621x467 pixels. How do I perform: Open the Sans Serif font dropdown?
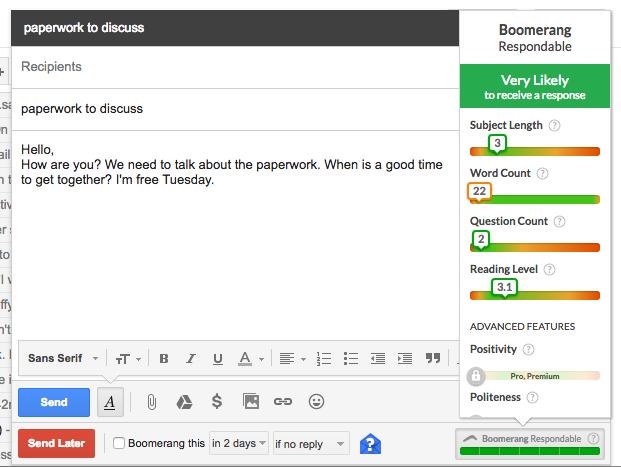(x=63, y=358)
